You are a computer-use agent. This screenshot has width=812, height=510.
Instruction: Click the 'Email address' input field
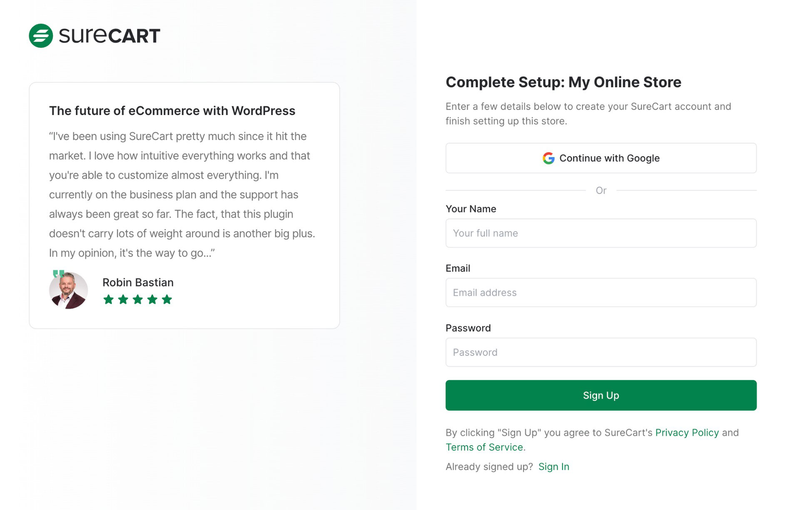click(600, 292)
